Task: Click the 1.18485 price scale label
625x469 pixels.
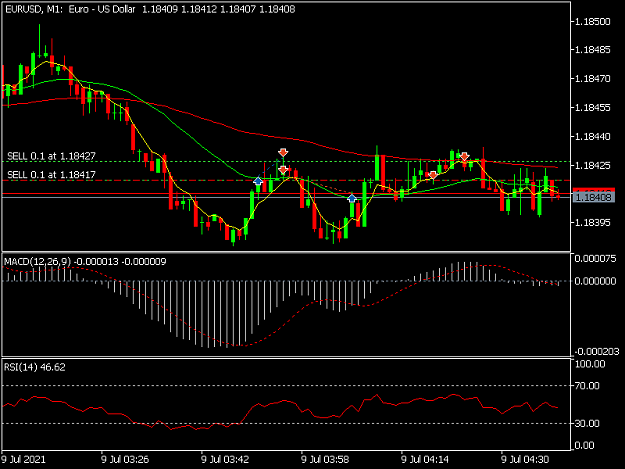Action: point(592,50)
